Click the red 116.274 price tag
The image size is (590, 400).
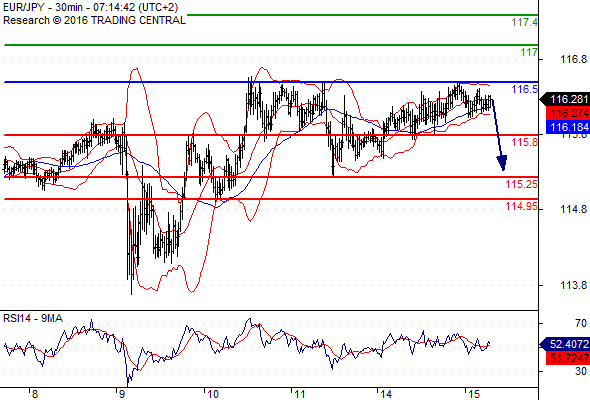tap(568, 113)
